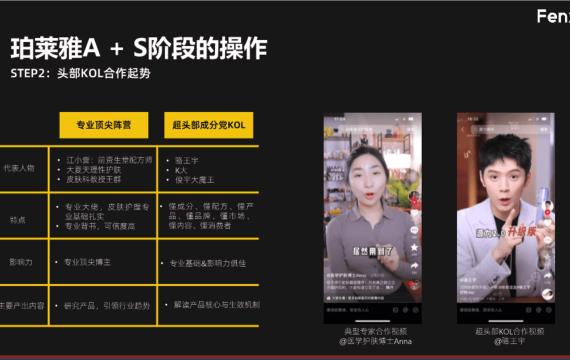Click the bullet 专业背书，可信度高
The image size is (570, 360).
coord(100,226)
